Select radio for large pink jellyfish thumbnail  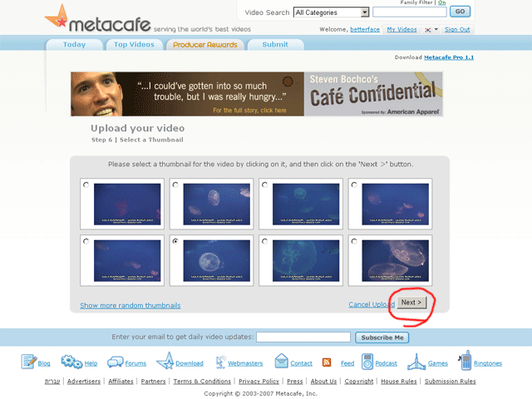354,241
